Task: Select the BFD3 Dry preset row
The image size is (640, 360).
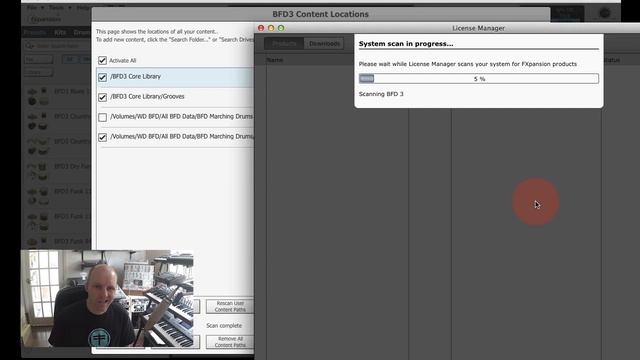Action: 56,171
